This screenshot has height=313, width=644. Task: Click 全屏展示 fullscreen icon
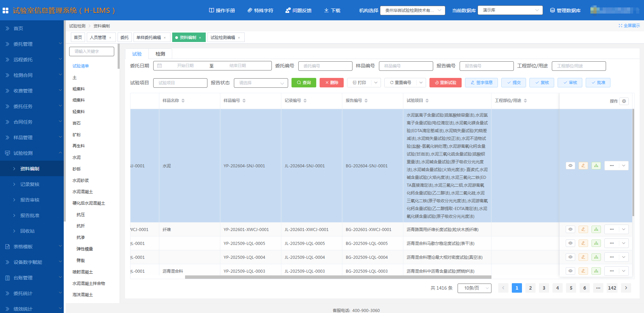[x=620, y=26]
